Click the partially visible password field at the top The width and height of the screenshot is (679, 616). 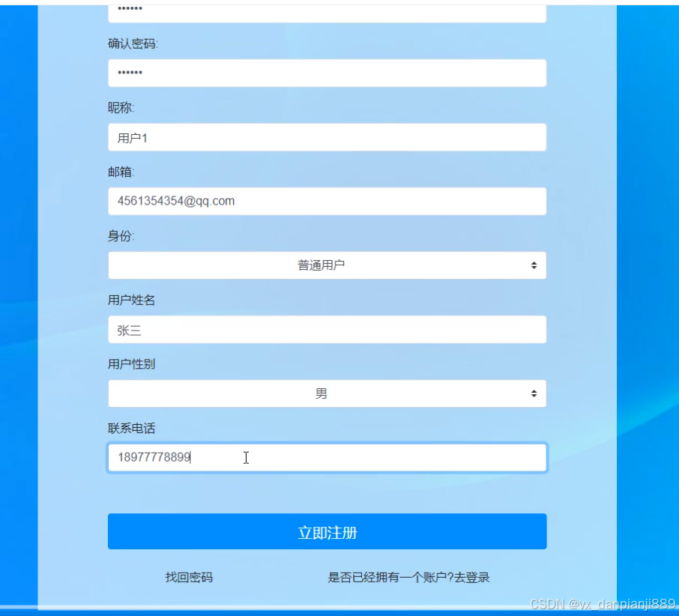tap(327, 13)
